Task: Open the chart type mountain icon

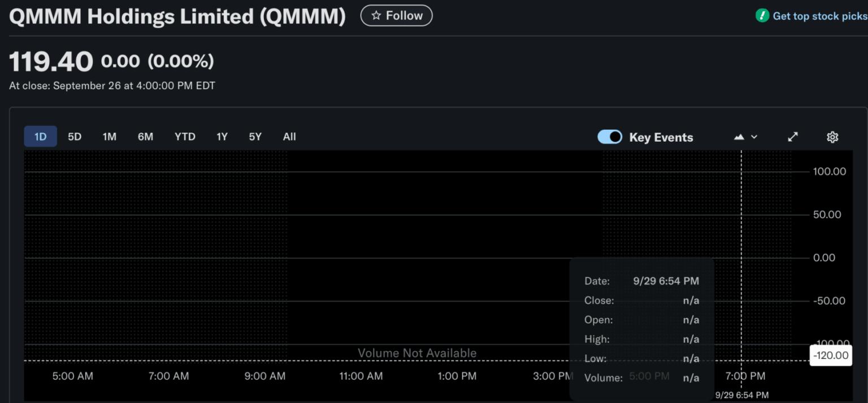Action: (739, 137)
